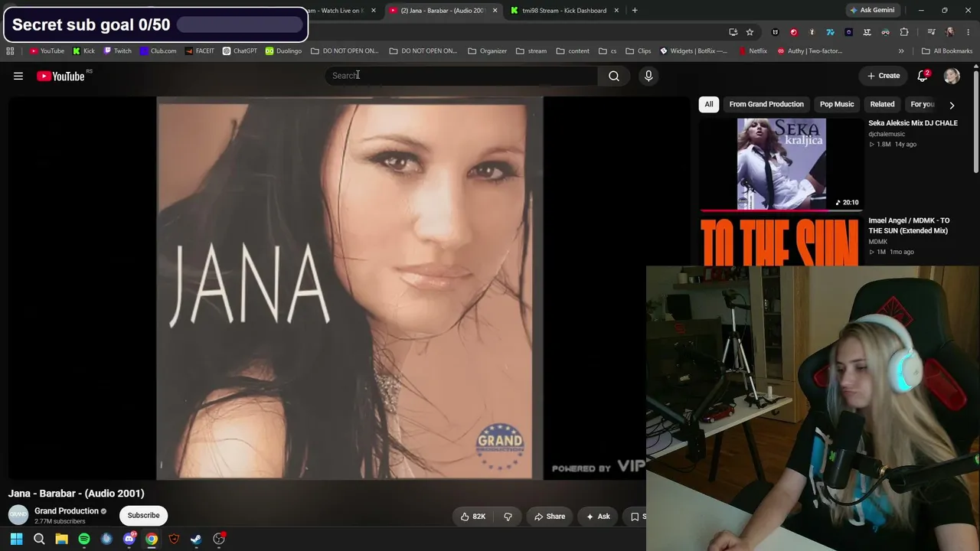Open the ChatGPT bookmark
This screenshot has height=551, width=980.
point(240,51)
